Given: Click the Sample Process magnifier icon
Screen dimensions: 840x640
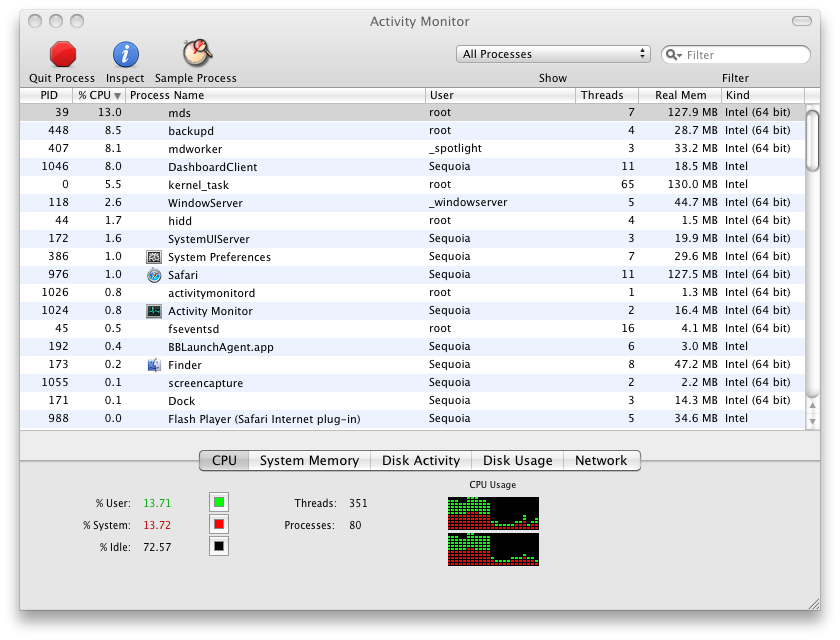Looking at the screenshot, I should coord(197,53).
